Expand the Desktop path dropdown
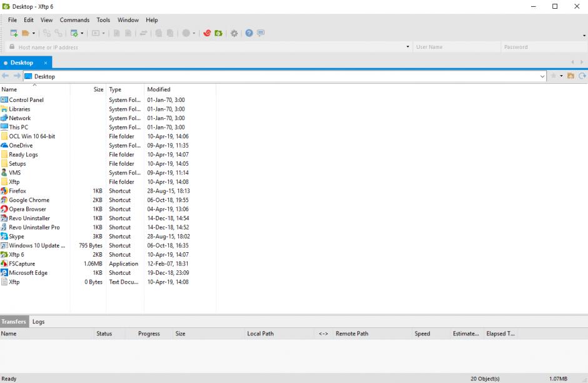This screenshot has width=588, height=383. pyautogui.click(x=542, y=76)
